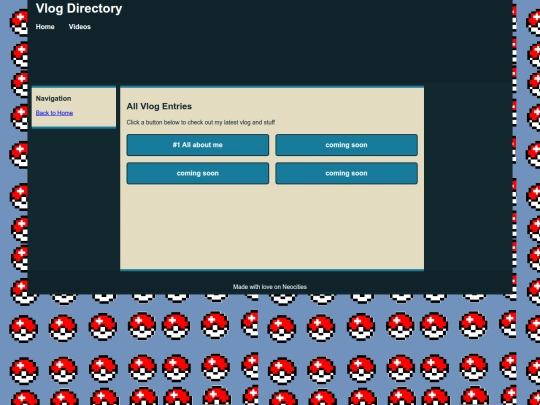
Task: Click the 'Made with love on Neocities' footer
Action: click(270, 287)
